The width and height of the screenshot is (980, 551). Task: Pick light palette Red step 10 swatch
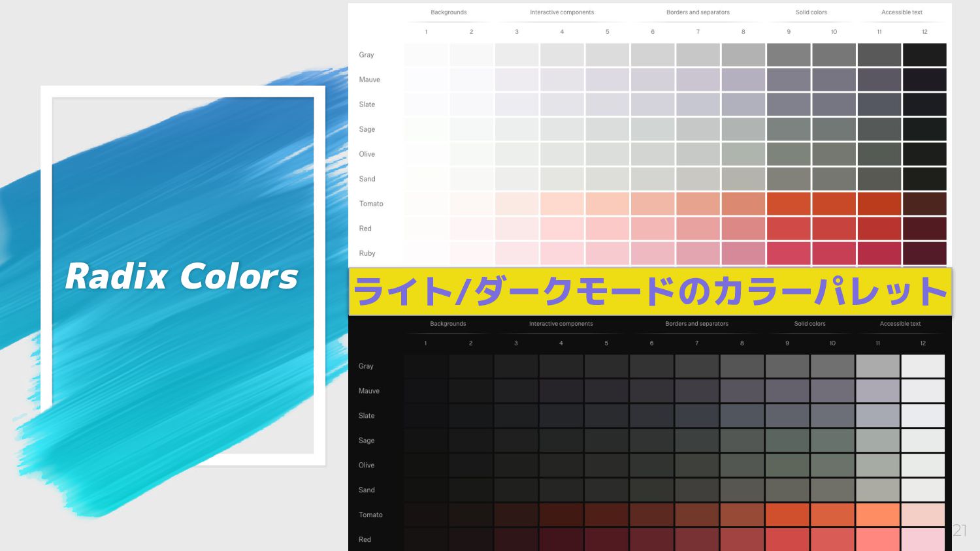click(x=834, y=228)
